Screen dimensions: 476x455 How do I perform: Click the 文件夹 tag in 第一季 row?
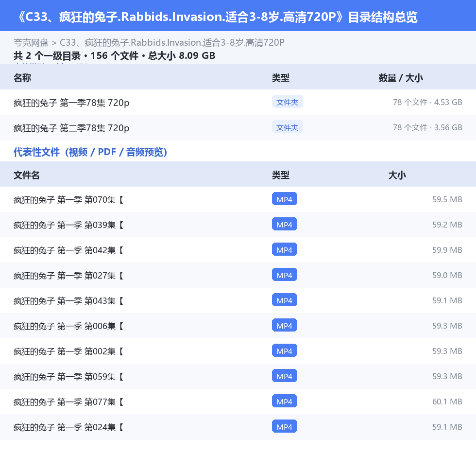[287, 102]
